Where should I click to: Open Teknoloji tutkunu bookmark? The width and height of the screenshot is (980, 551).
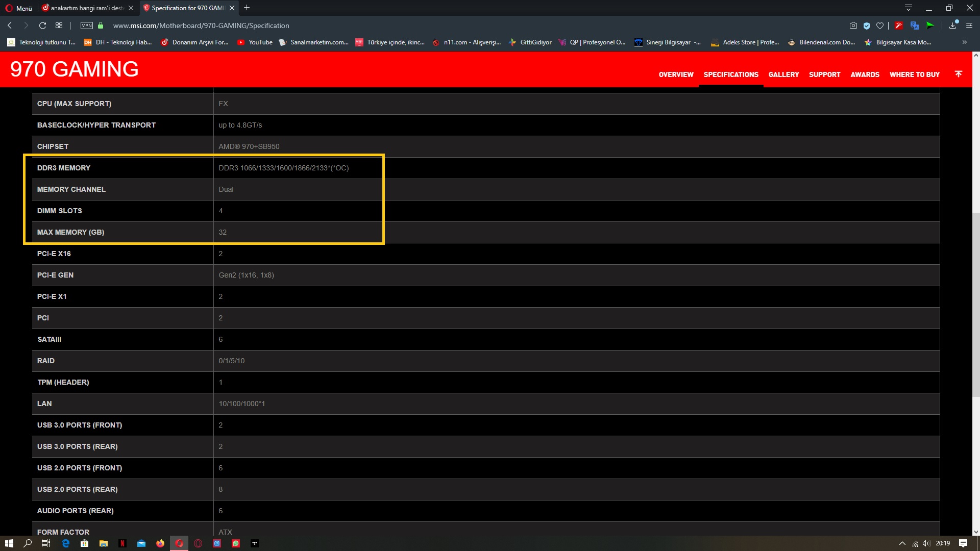click(x=42, y=42)
